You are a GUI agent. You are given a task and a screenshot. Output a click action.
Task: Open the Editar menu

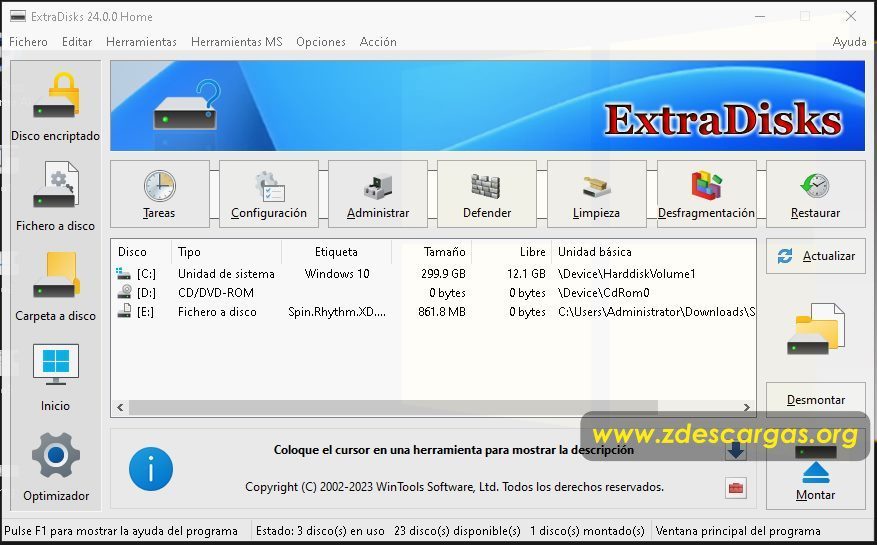click(x=77, y=42)
